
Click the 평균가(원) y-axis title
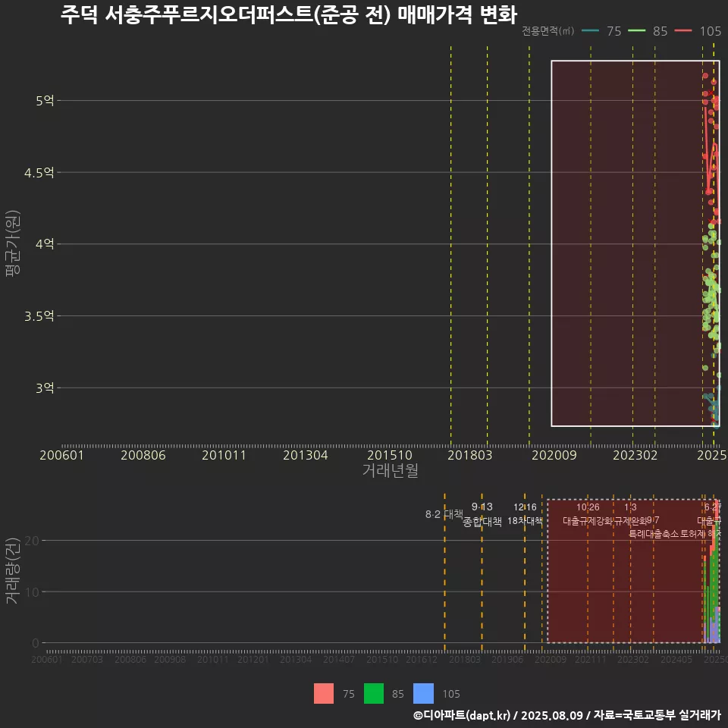coord(13,243)
